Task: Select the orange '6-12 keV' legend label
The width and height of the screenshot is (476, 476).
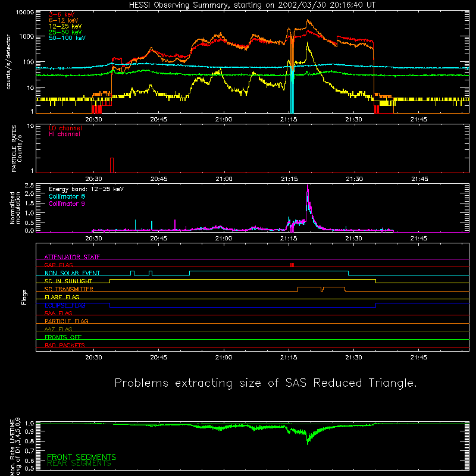Action: pos(64,20)
